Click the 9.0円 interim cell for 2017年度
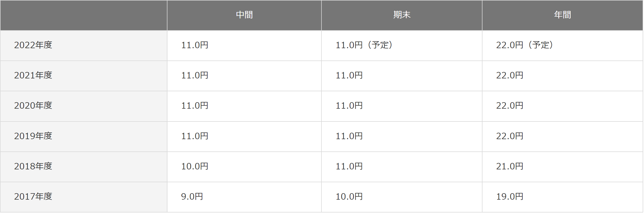The width and height of the screenshot is (644, 213). click(x=244, y=197)
